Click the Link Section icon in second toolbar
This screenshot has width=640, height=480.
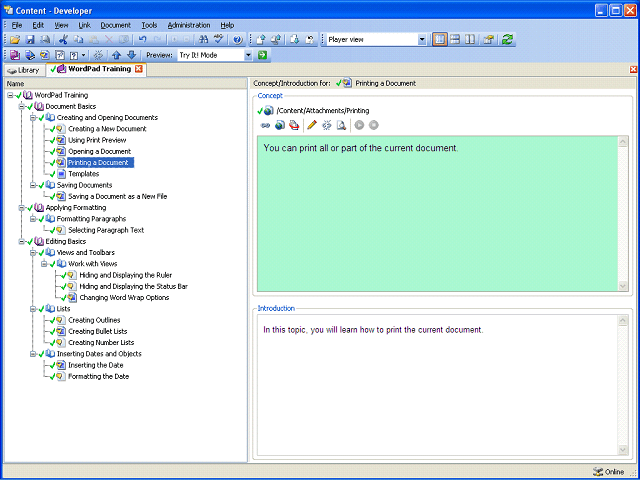pyautogui.click(x=30, y=55)
